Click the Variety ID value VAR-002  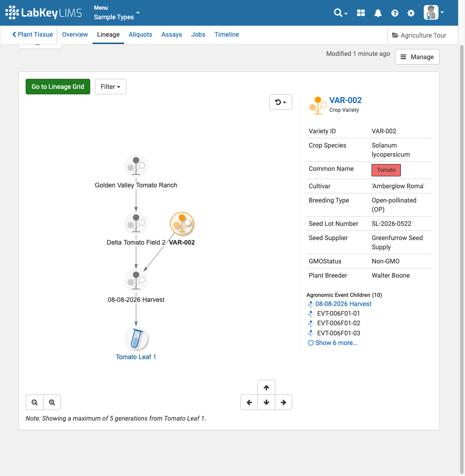coord(384,131)
